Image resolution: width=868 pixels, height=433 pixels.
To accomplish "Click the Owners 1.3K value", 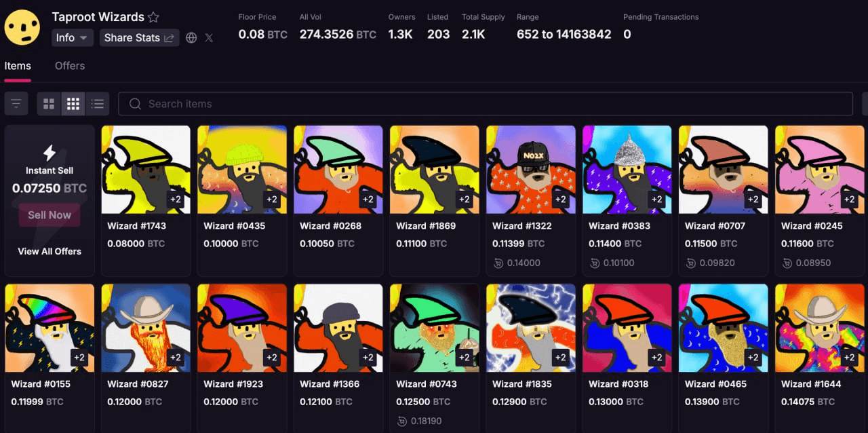I will 401,34.
